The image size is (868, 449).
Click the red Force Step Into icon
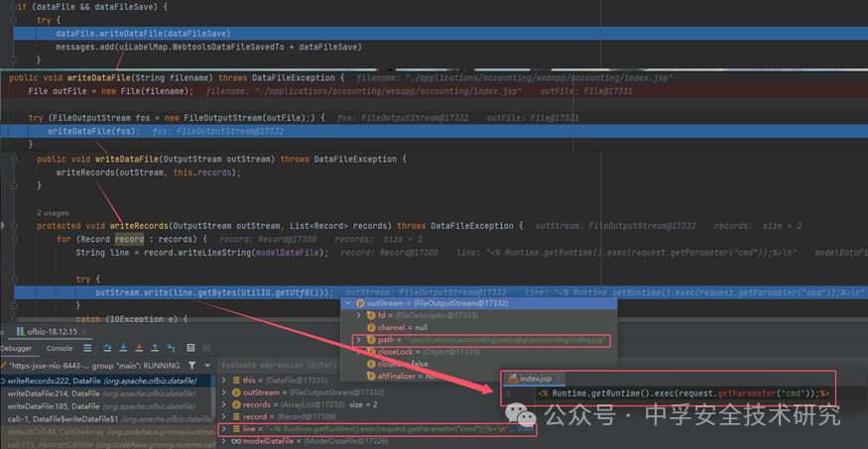click(140, 348)
